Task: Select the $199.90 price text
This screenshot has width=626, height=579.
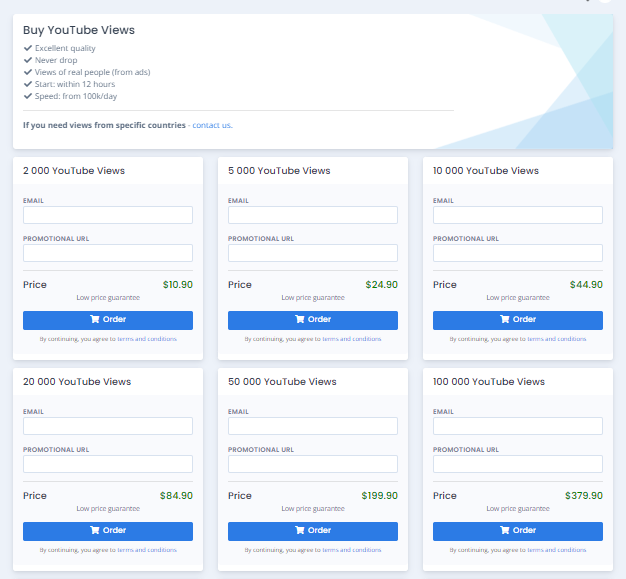Action: point(379,495)
